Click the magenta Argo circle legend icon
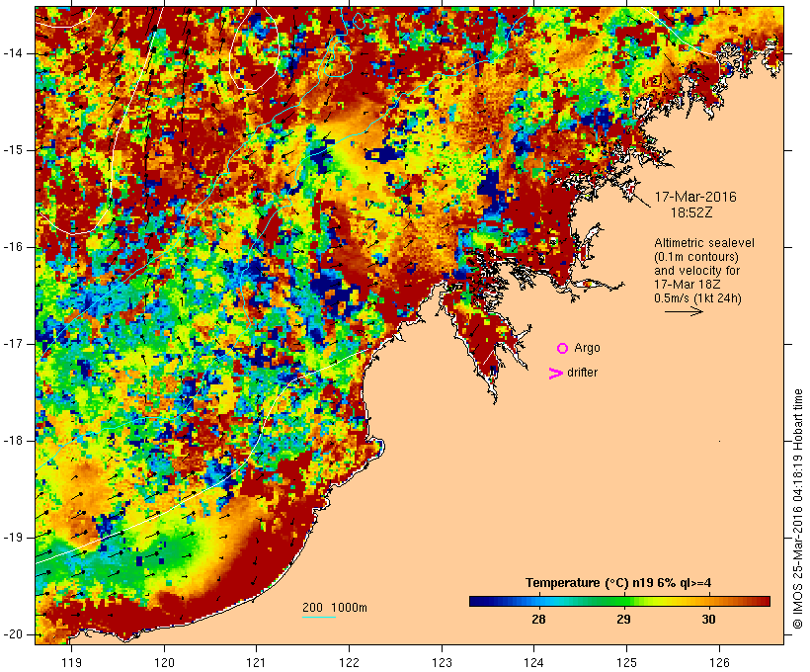This screenshot has width=810, height=672. coord(563,348)
